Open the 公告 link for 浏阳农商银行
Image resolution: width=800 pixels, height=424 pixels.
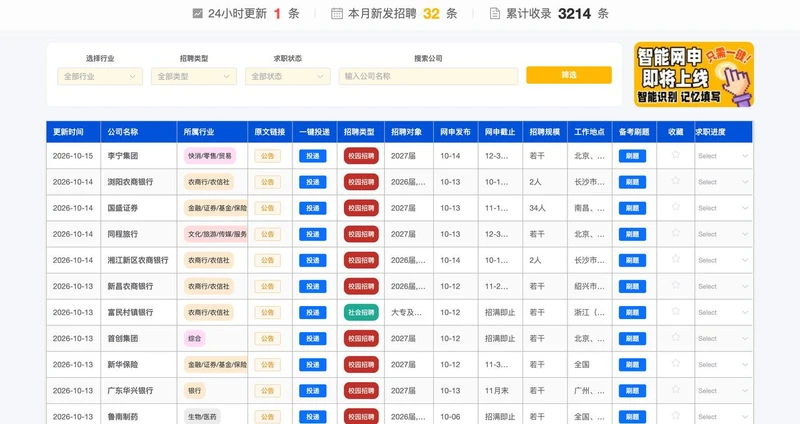[x=268, y=182]
